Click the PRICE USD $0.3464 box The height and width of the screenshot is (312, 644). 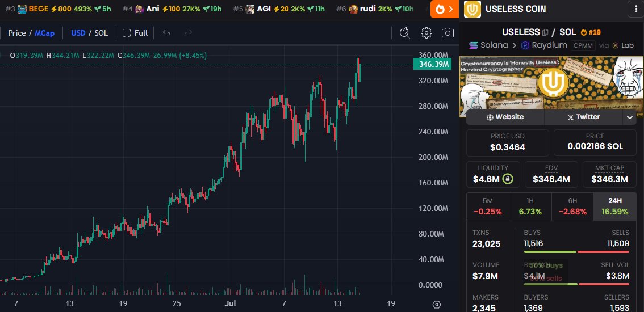point(508,143)
